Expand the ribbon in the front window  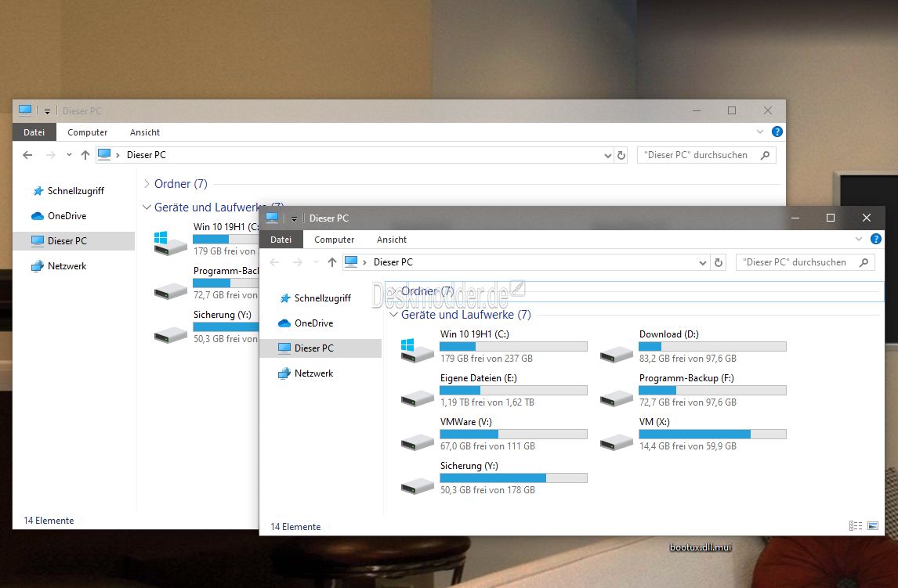859,239
